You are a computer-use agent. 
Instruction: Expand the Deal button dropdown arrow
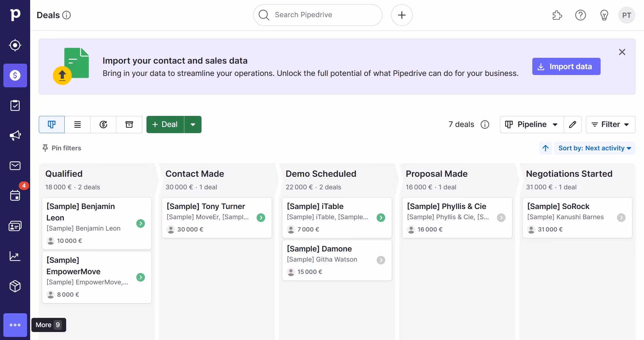coord(193,124)
